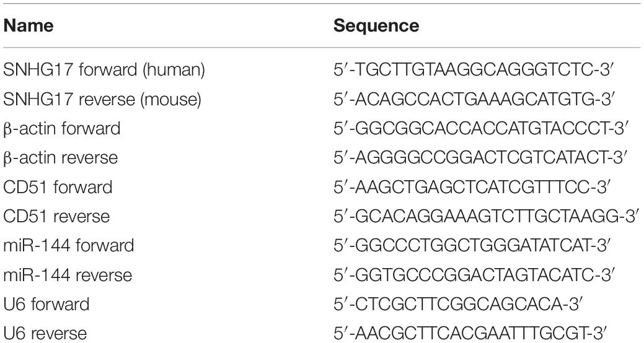This screenshot has height=343, width=644.
Task: Select the SNHG17 forward (human) name cell
Action: click(104, 70)
